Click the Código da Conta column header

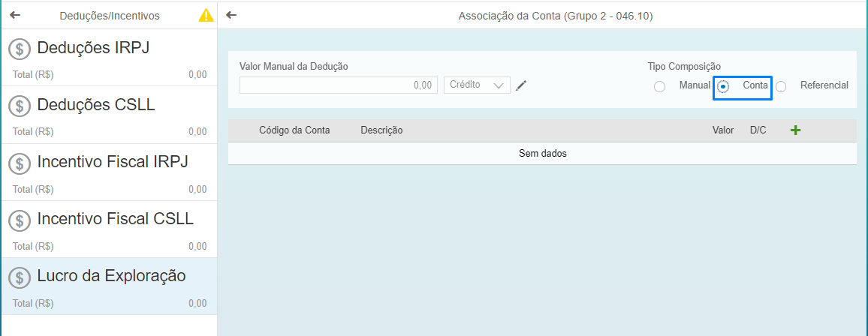click(294, 130)
